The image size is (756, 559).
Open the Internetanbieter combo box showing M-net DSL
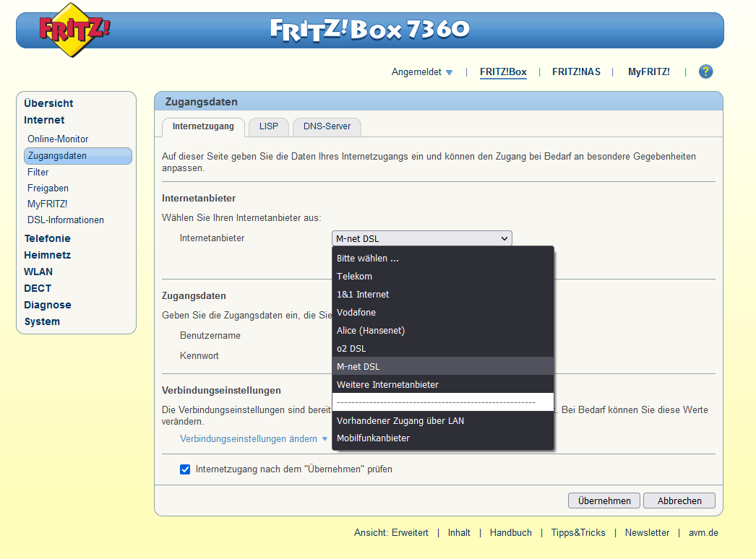pyautogui.click(x=422, y=238)
